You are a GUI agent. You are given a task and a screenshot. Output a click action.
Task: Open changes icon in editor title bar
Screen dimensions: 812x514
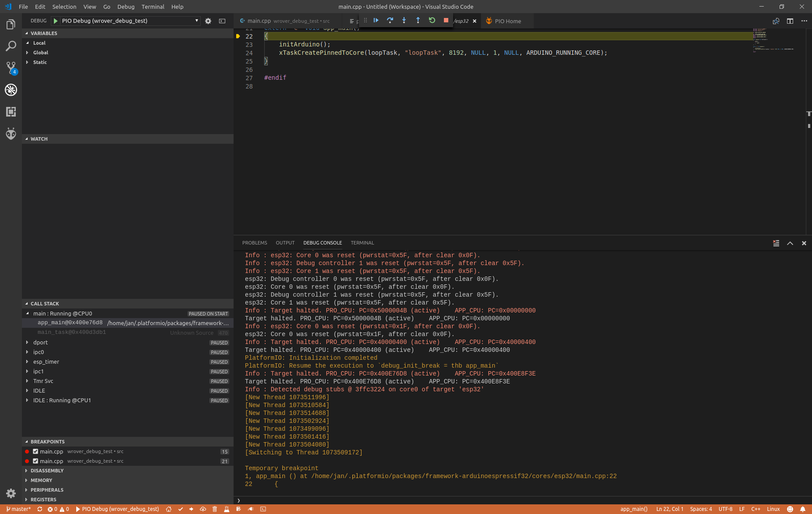pyautogui.click(x=776, y=21)
